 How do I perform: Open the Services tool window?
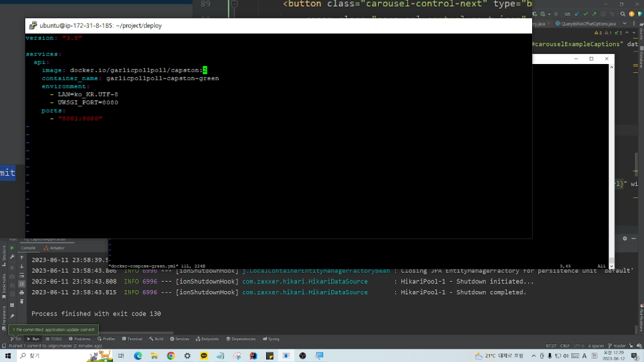180,339
